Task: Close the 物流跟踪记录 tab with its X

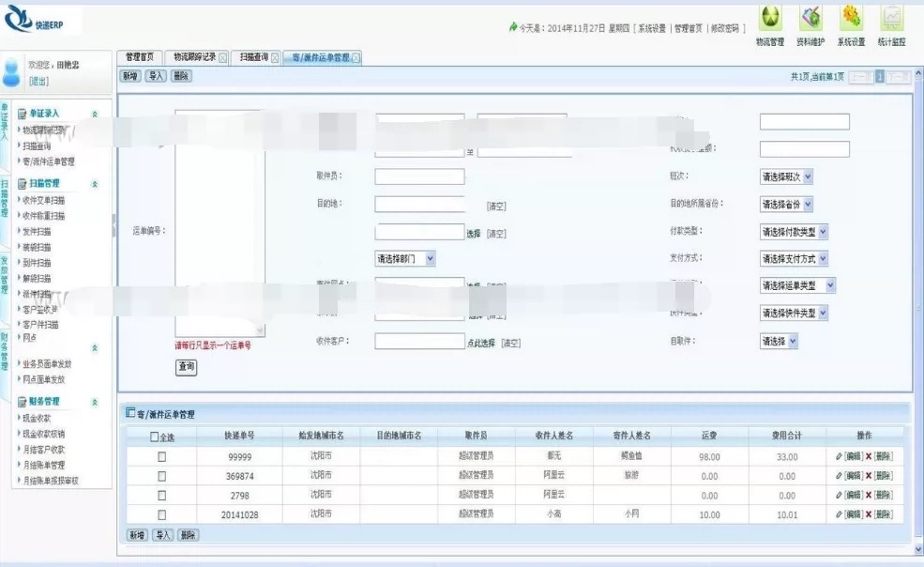Action: point(222,58)
